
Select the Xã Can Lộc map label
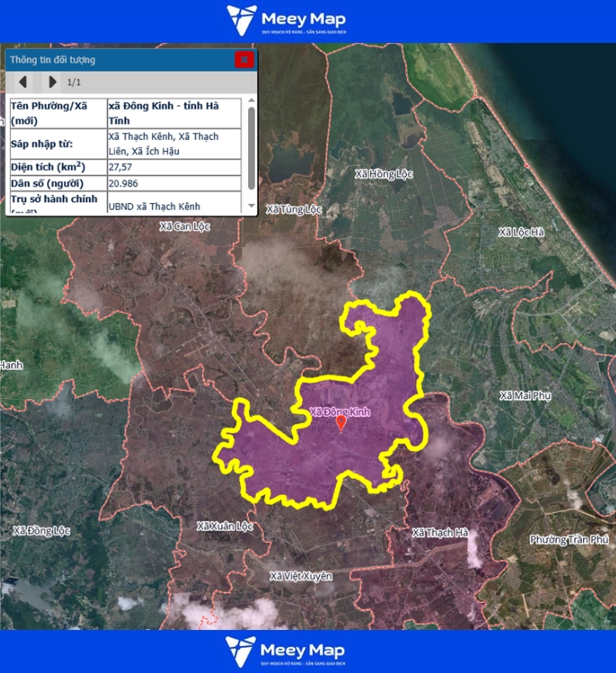pyautogui.click(x=184, y=226)
